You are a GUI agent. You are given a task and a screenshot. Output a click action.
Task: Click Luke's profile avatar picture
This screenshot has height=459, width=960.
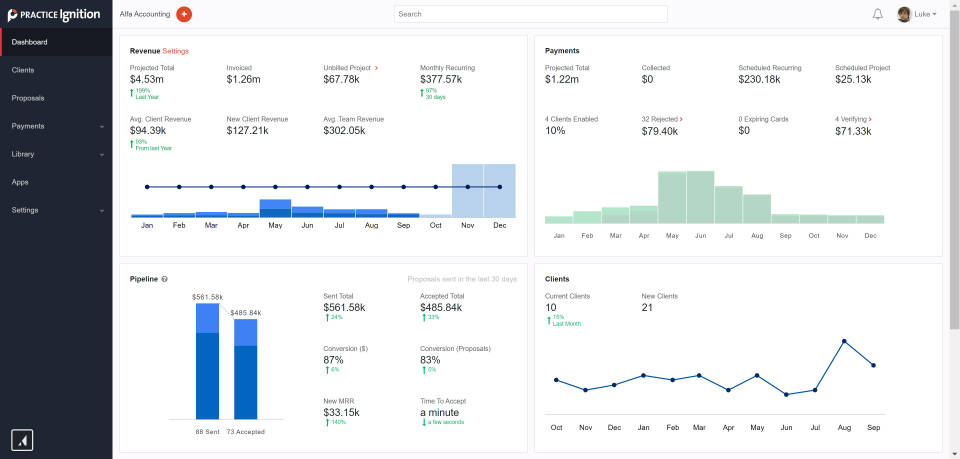tap(904, 14)
